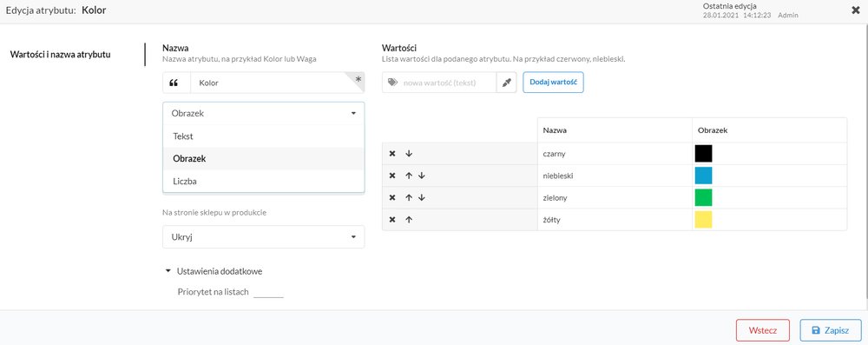The image size is (868, 345).
Task: Click the blue color swatch
Action: [x=704, y=176]
